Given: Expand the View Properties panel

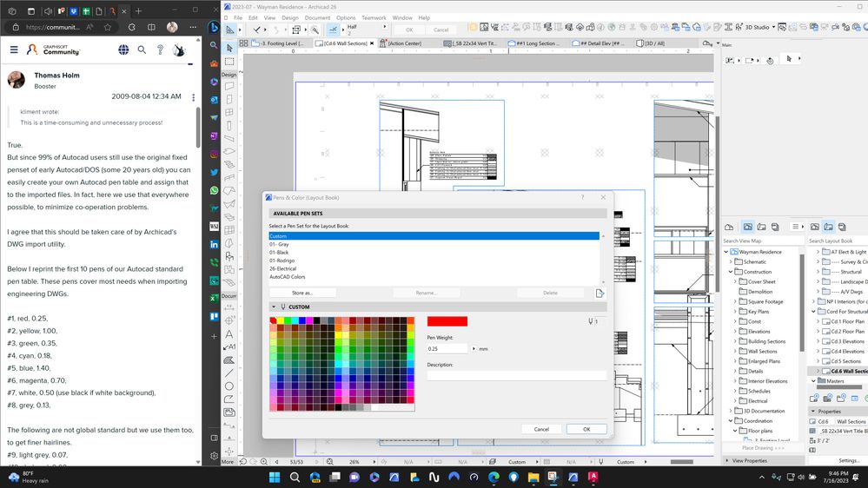Looking at the screenshot, I should [x=727, y=460].
